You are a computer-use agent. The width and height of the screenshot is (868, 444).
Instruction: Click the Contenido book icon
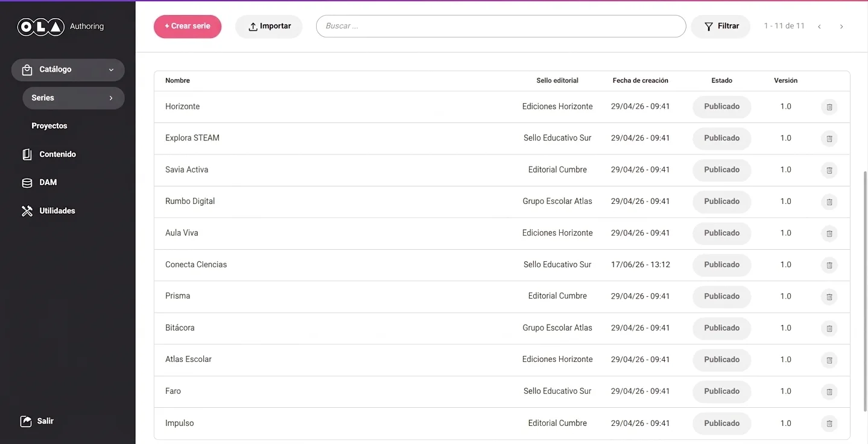click(x=27, y=154)
